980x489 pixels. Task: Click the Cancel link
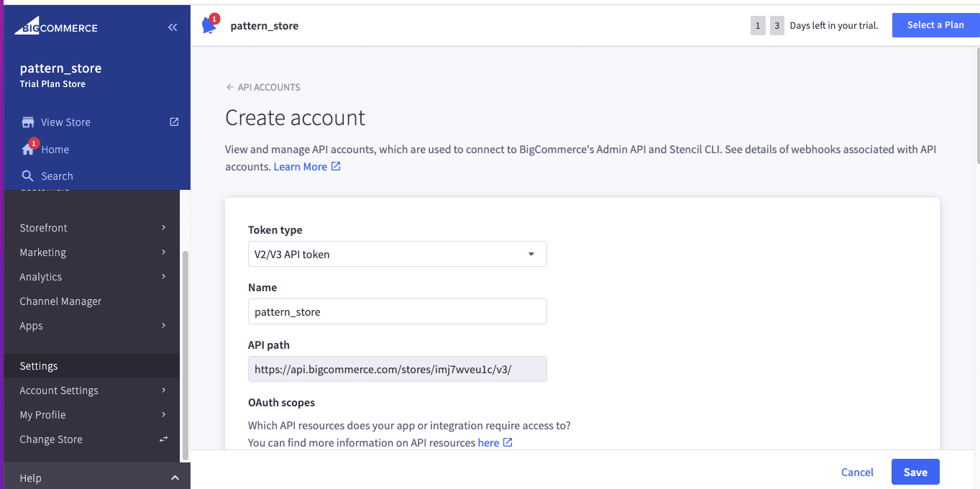(x=857, y=472)
